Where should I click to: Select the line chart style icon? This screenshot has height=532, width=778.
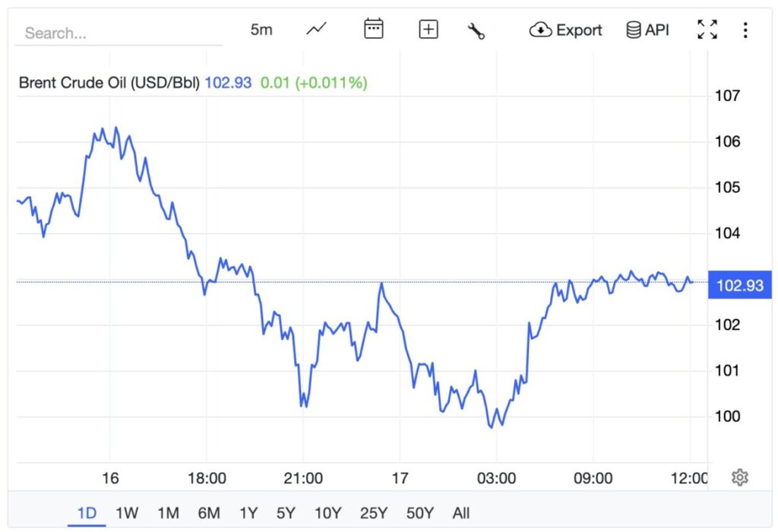316,29
